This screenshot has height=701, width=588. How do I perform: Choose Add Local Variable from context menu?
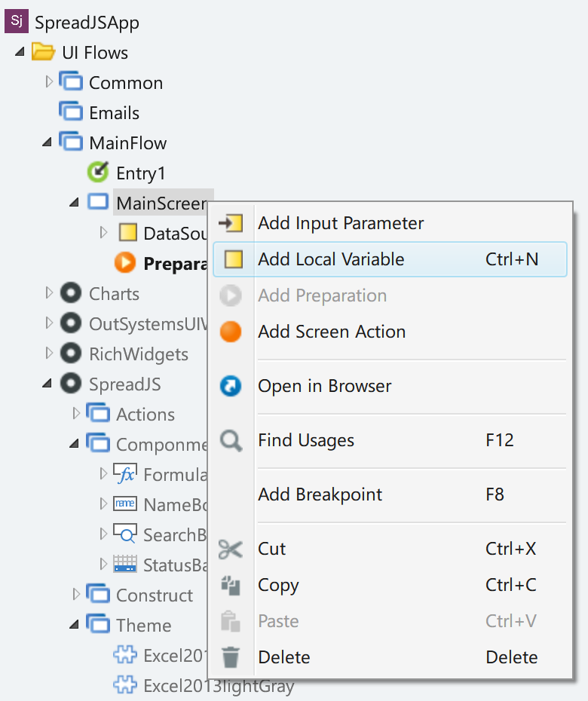[390, 259]
